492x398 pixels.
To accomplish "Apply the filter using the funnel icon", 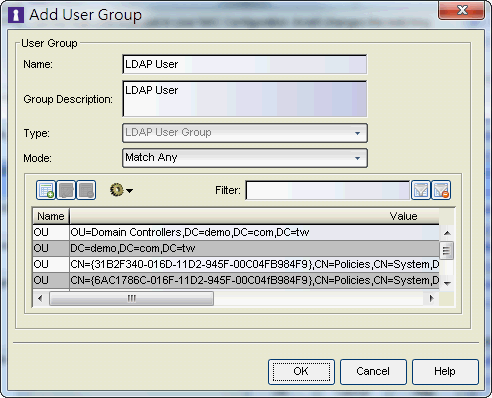I will point(421,190).
